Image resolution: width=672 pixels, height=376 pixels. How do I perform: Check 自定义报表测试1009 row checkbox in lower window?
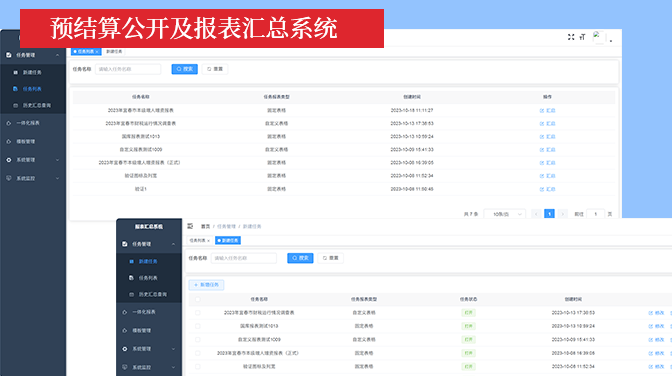pyautogui.click(x=198, y=340)
